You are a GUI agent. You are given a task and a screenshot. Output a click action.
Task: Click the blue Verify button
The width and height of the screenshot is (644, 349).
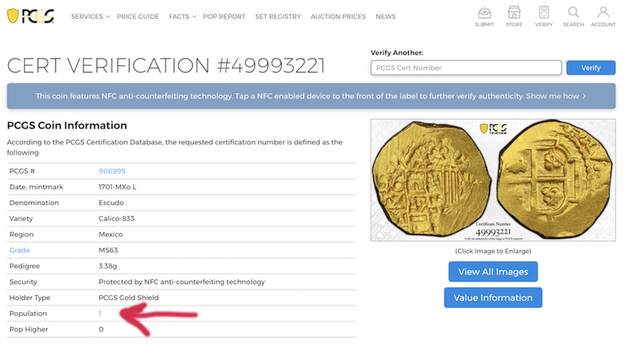pos(591,68)
